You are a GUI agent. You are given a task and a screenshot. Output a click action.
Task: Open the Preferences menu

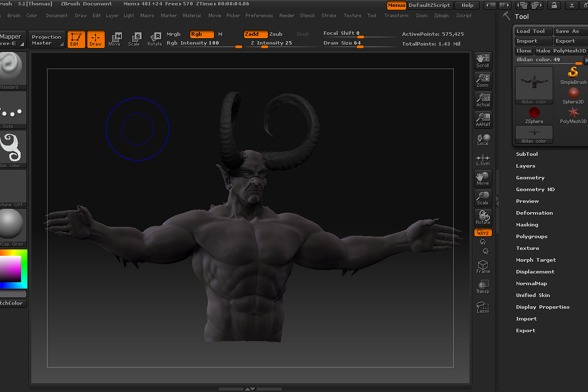point(259,16)
